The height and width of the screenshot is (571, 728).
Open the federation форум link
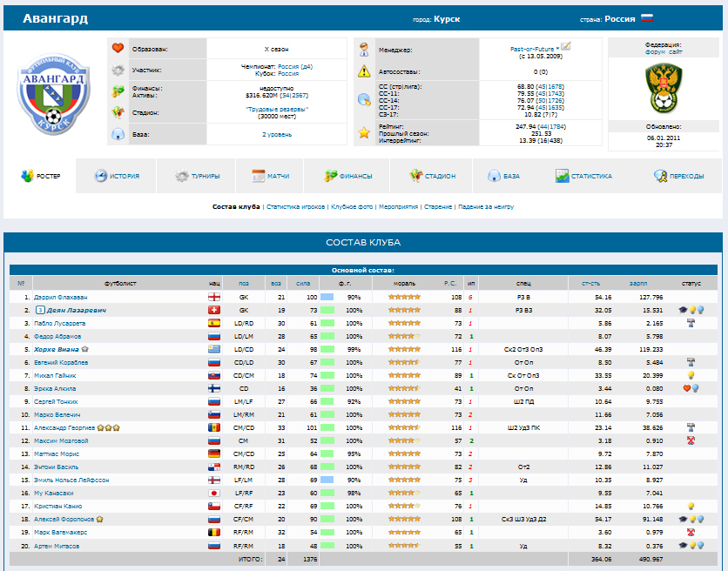point(654,52)
